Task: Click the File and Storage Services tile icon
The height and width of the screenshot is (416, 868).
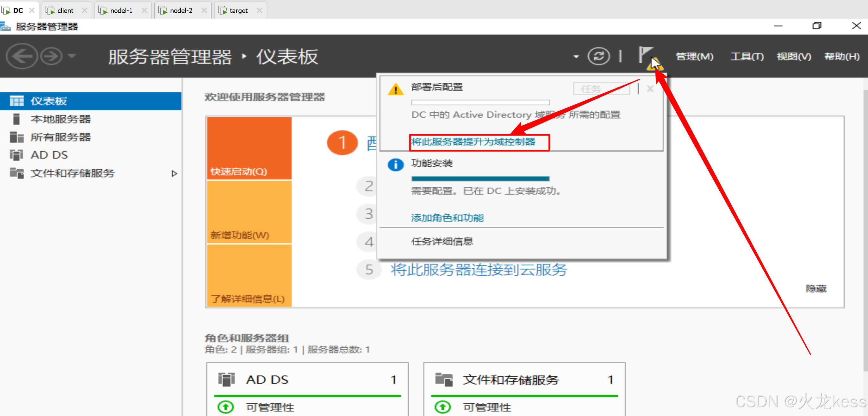Action: tap(443, 380)
